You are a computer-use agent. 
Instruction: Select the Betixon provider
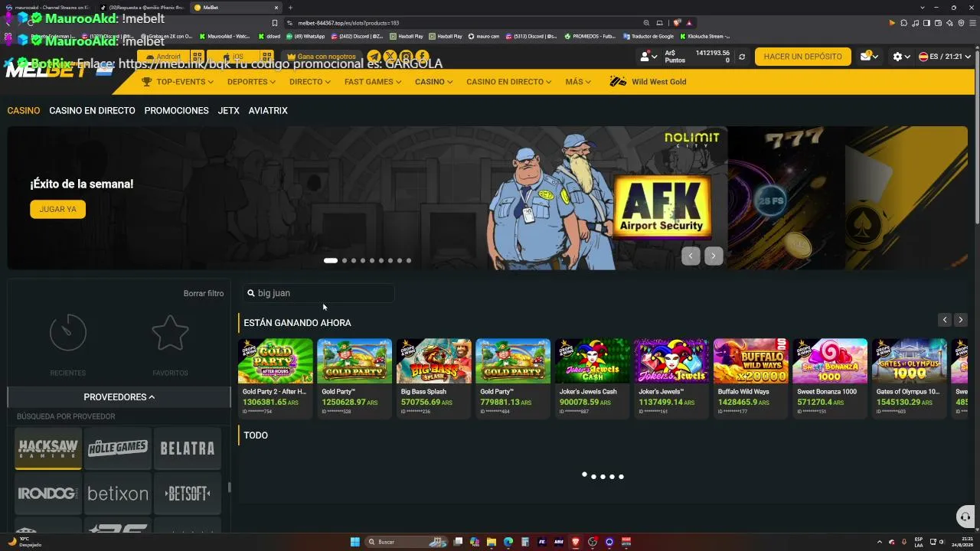click(118, 494)
